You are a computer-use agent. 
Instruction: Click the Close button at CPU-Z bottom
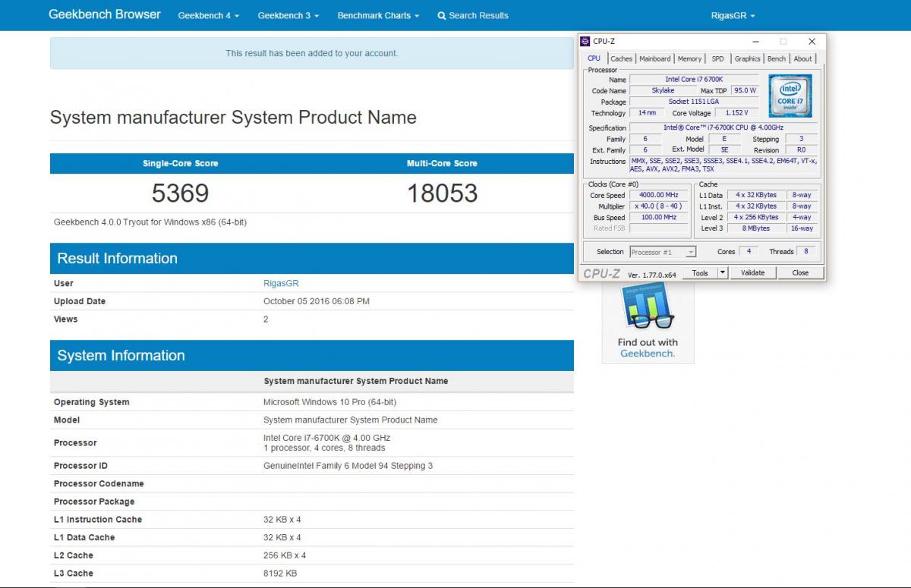pyautogui.click(x=800, y=272)
